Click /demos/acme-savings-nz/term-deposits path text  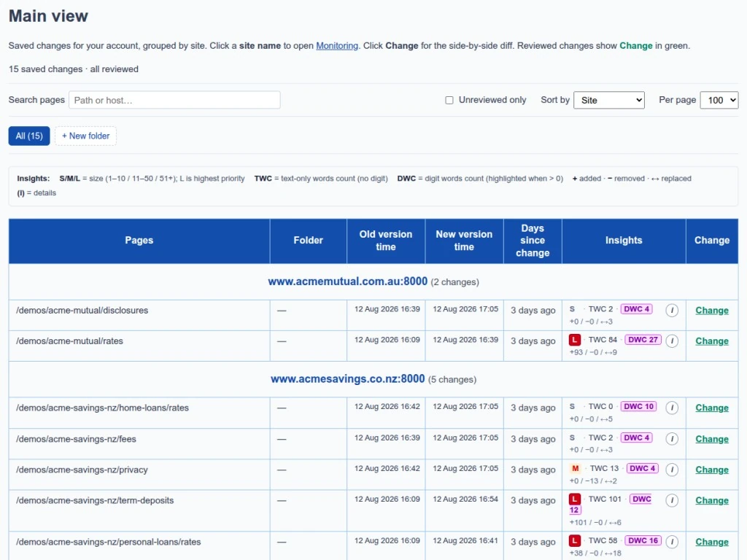point(95,500)
